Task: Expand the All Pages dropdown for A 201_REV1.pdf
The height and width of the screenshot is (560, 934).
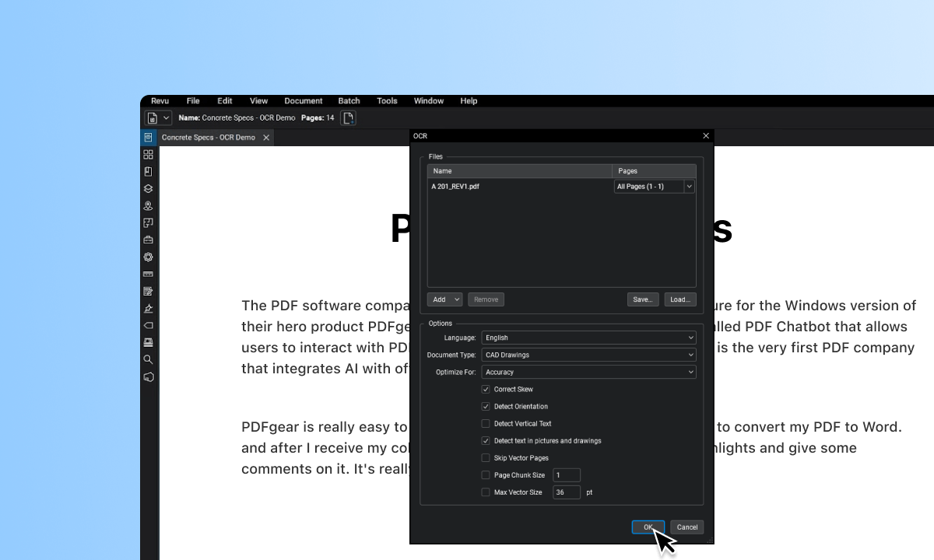Action: click(689, 186)
